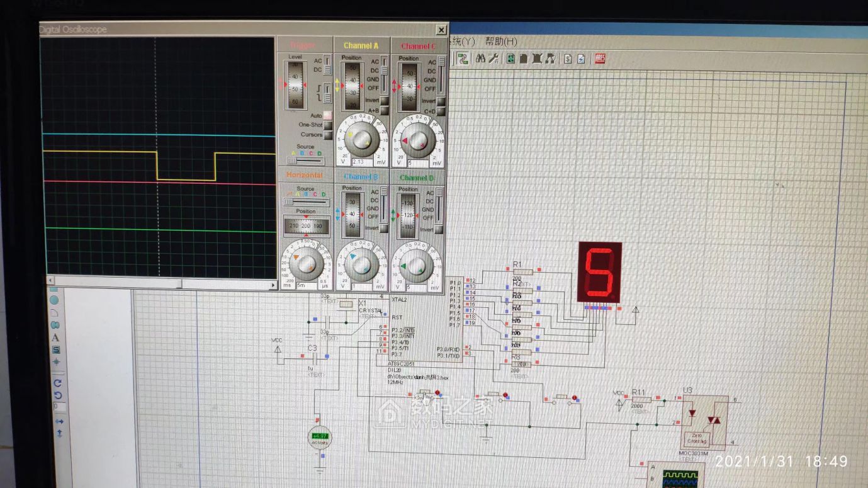Viewport: 868px width, 488px height.
Task: Select the symbol 'S' tool
Action: (x=56, y=350)
